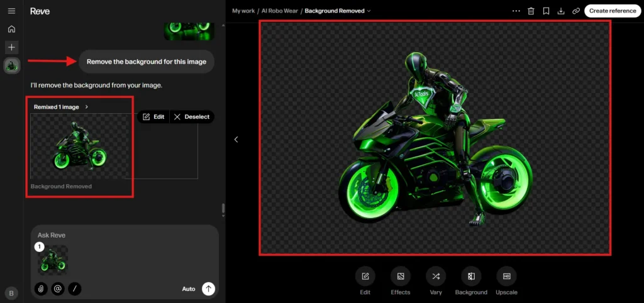Copy link with the chain icon
Screen dimensions: 644x303
point(575,11)
